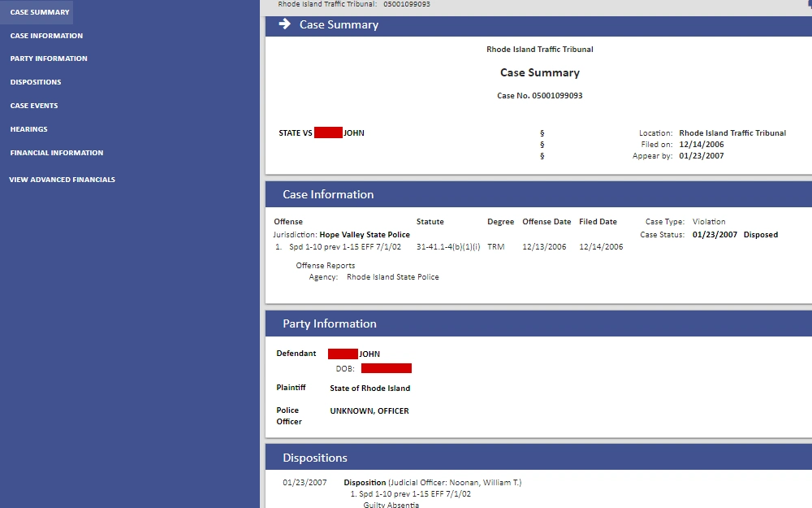
Task: Click Judicial Officer Noonan, William T.
Action: tap(456, 483)
